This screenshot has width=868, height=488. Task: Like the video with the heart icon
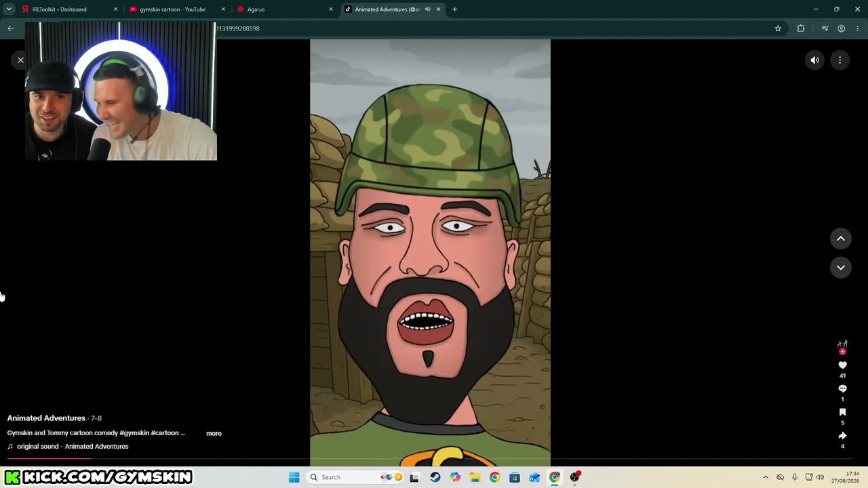click(842, 365)
